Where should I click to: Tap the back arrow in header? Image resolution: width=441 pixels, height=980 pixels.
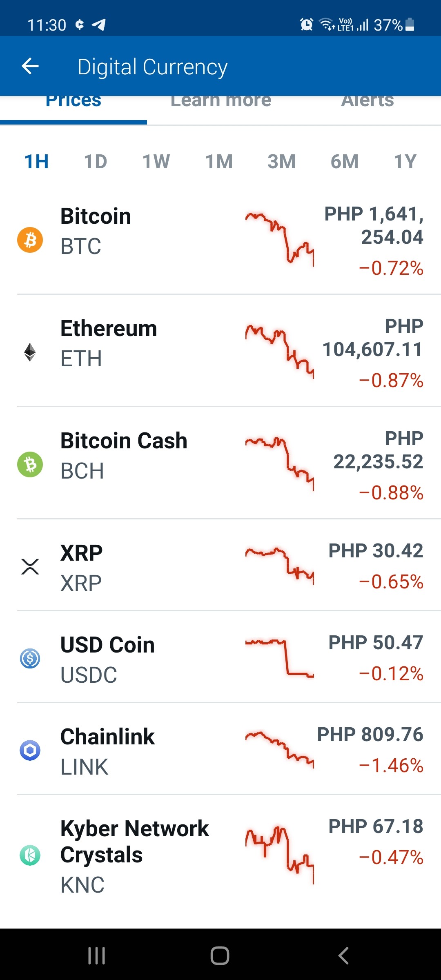[30, 66]
